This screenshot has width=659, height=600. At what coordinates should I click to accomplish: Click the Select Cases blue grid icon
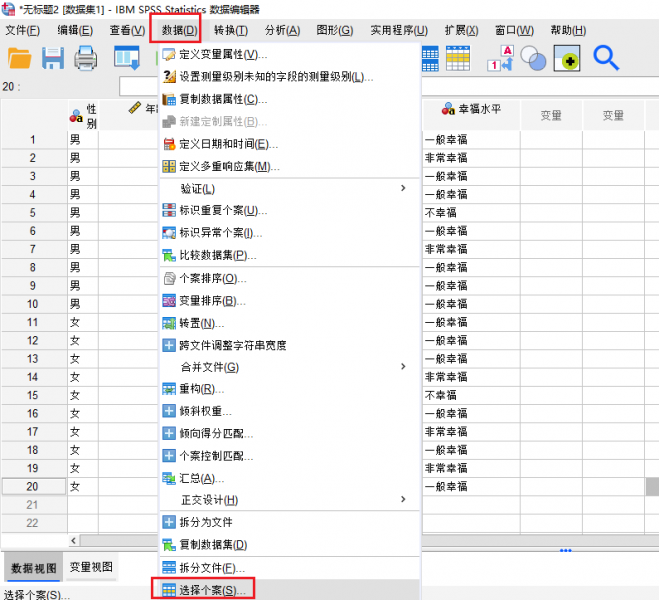[430, 58]
